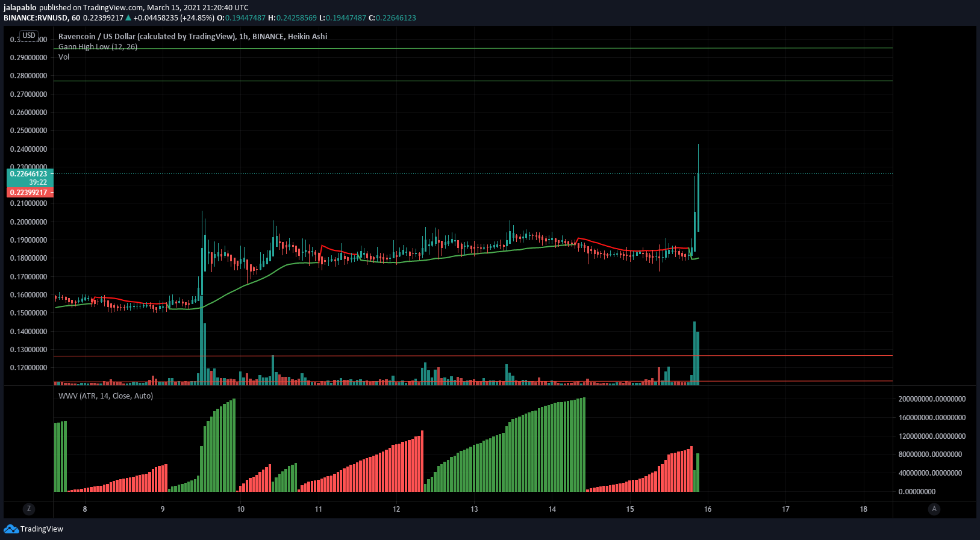Screen dimensions: 980x540
Task: Click the +0.04458235 (+24.85%) change text
Action: tap(174, 18)
